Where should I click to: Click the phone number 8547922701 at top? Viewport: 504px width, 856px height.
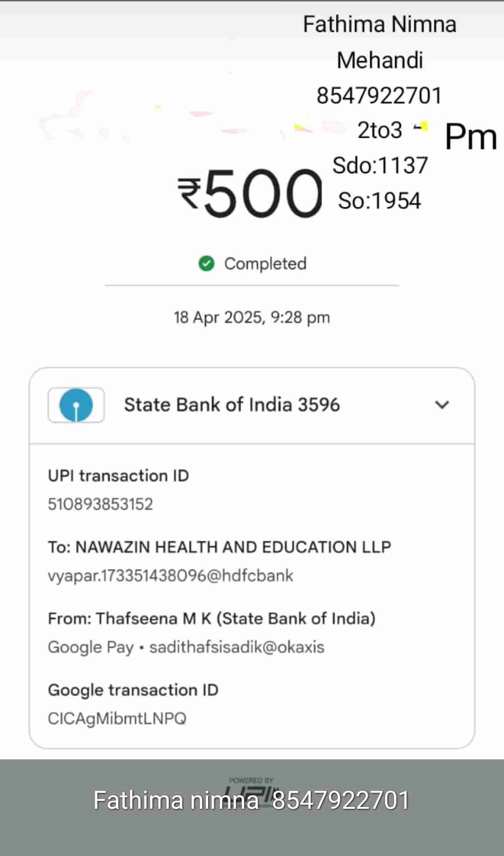[x=379, y=96]
